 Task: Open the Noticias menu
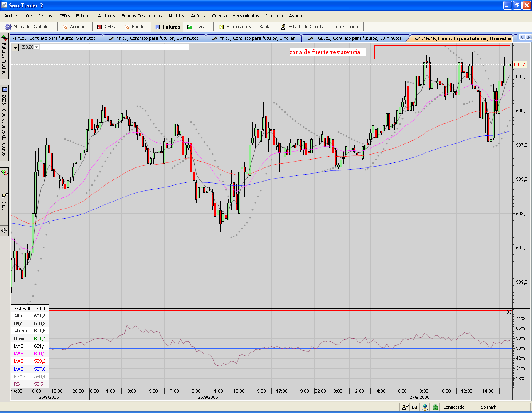[177, 16]
